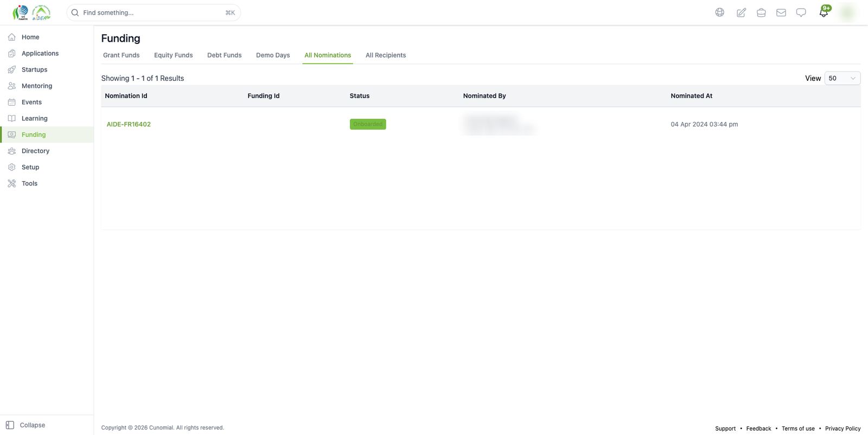Click the Setup gear icon
Screen dimensions: 868x435
tap(11, 167)
